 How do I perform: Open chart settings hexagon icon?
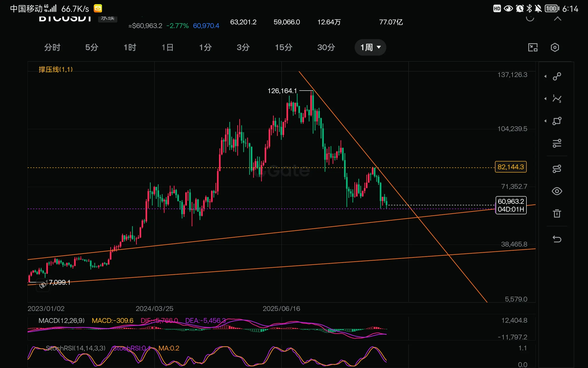tap(555, 47)
